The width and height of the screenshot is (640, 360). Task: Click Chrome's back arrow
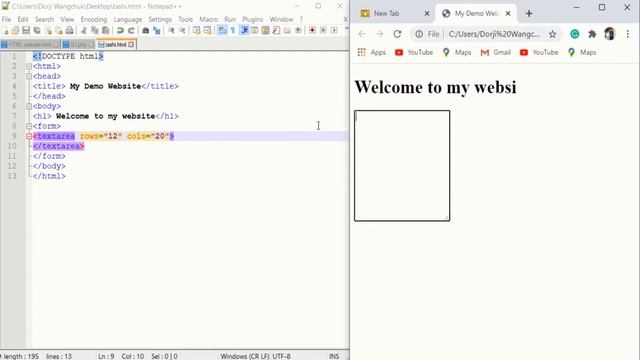click(x=362, y=34)
